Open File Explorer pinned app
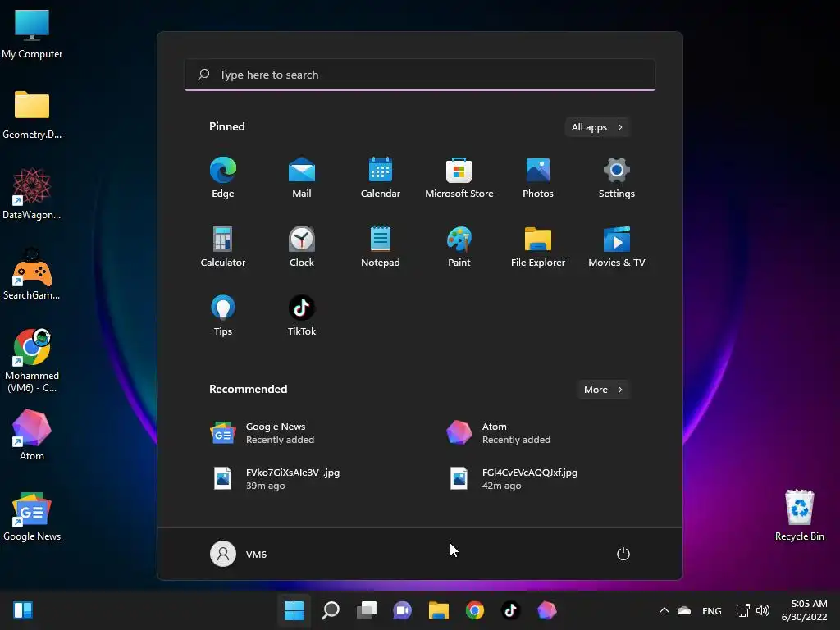 pyautogui.click(x=538, y=246)
